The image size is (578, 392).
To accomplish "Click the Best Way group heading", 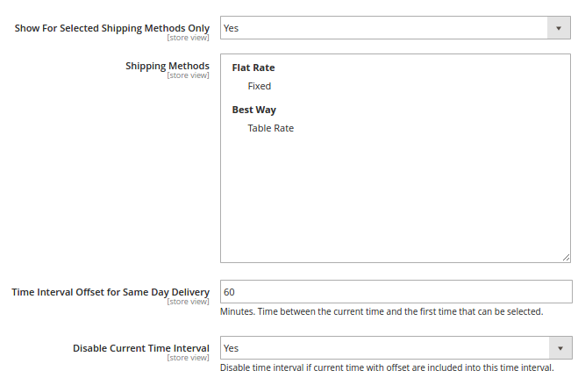I will tap(253, 110).
